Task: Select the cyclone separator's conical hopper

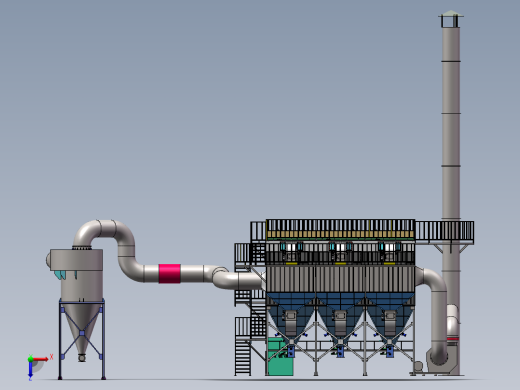Action: point(81,328)
